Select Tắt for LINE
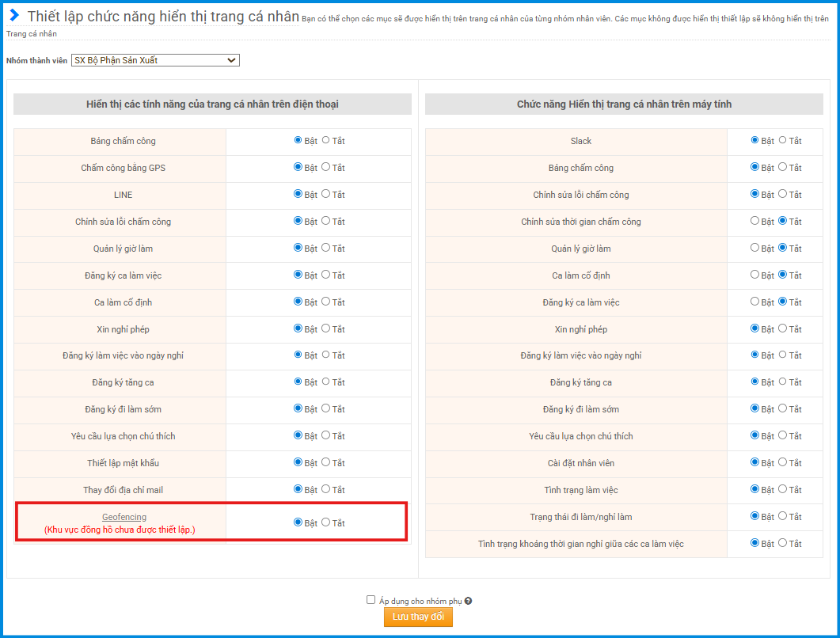 tap(325, 194)
